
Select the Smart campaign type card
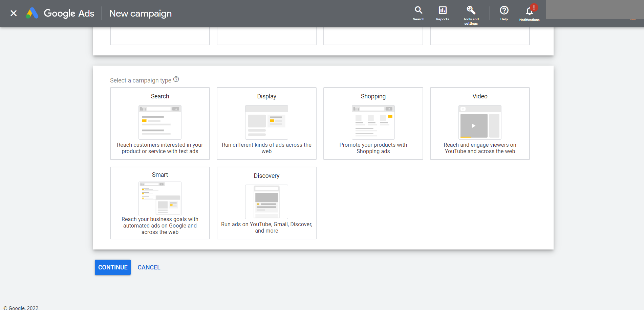pyautogui.click(x=160, y=203)
